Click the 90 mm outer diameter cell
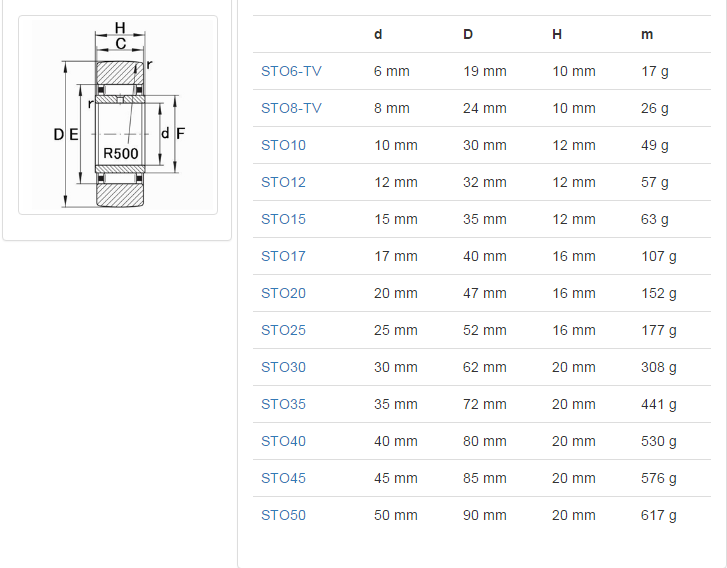The height and width of the screenshot is (568, 727). pos(484,515)
